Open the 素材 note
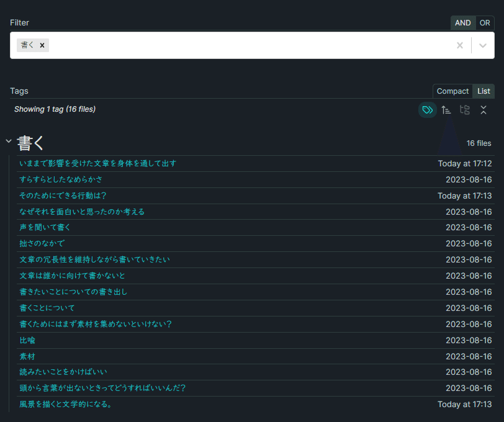The image size is (504, 422). click(27, 356)
